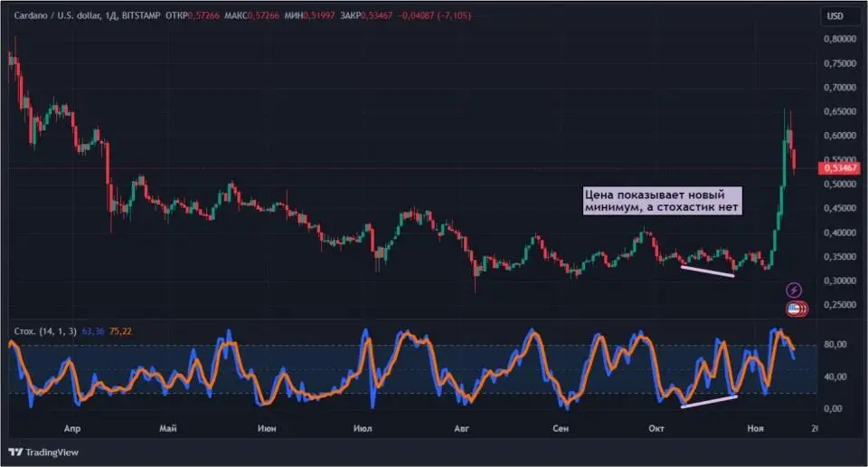Click the red current price label 0,53467
This screenshot has width=868, height=467.
coord(837,168)
